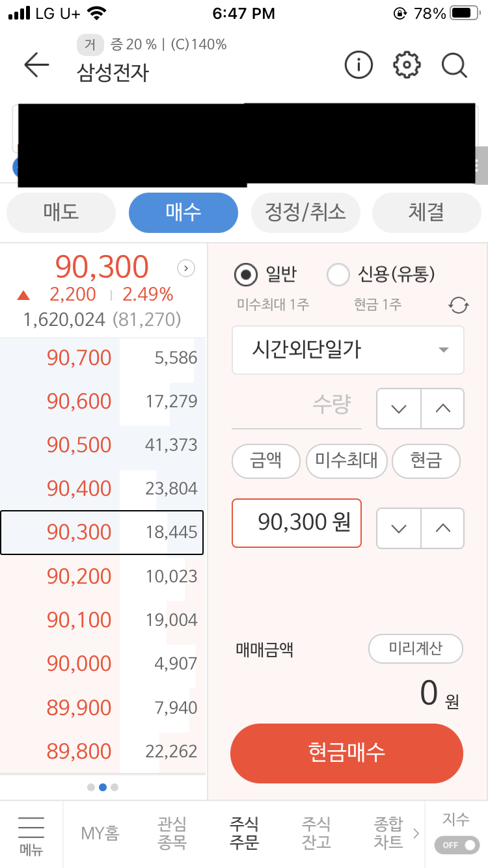This screenshot has height=868, width=488.
Task: Tap the back arrow icon
Action: (36, 65)
